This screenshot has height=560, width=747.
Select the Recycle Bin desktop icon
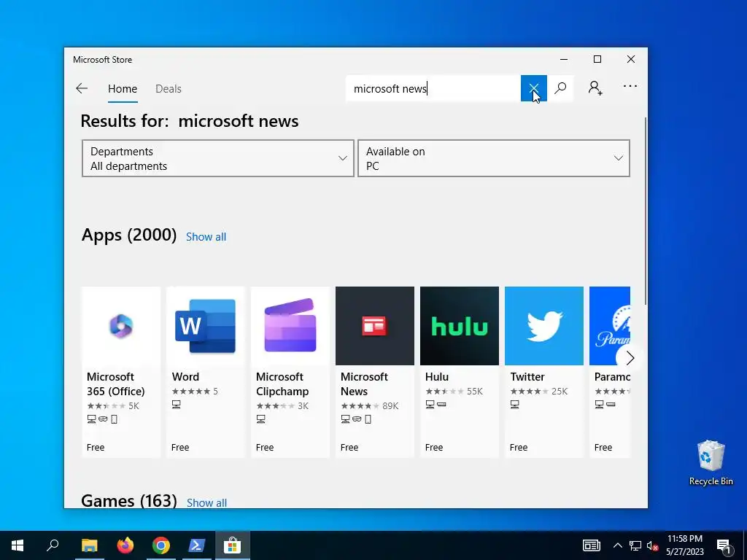click(x=711, y=463)
